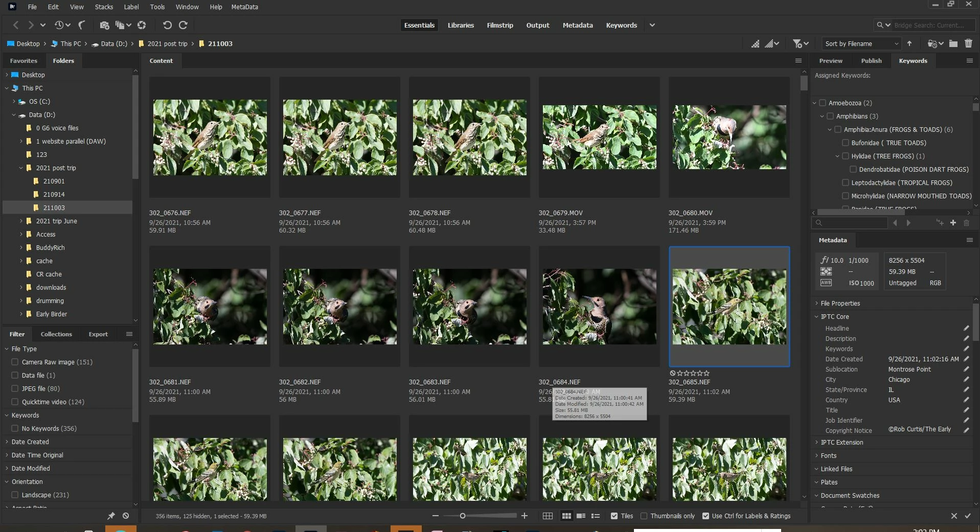Switch to the Favorites tab
This screenshot has width=980, height=532.
(x=24, y=61)
